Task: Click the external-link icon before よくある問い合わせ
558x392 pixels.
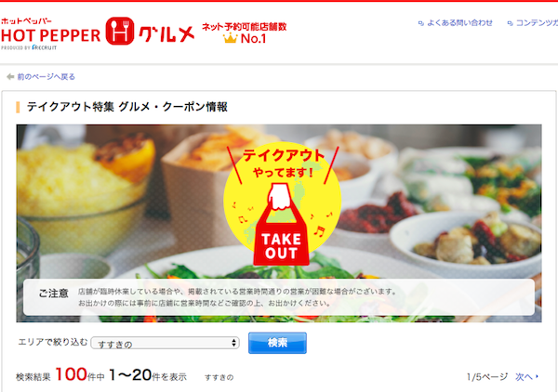Action: 421,23
